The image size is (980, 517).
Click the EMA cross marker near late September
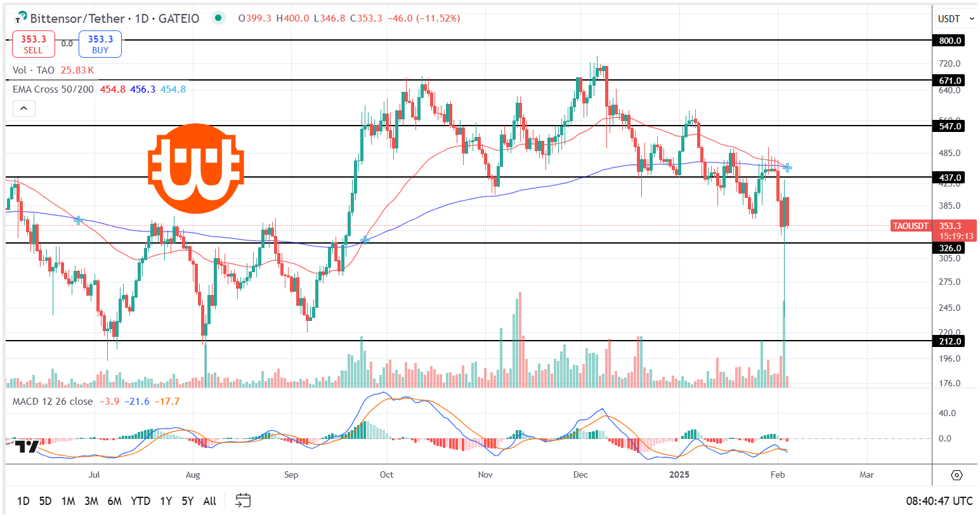365,240
